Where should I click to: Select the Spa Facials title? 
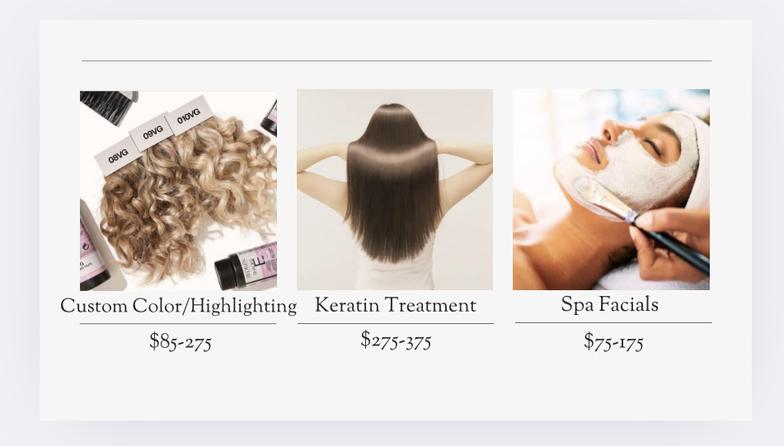[x=610, y=304]
